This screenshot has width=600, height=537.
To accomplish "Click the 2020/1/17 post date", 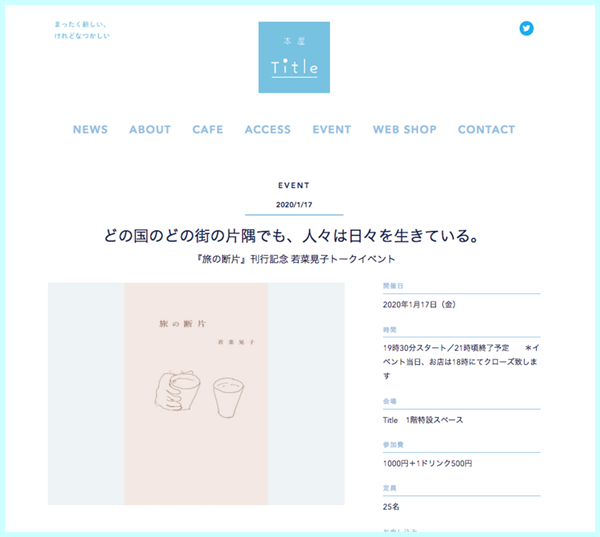I will (x=294, y=204).
